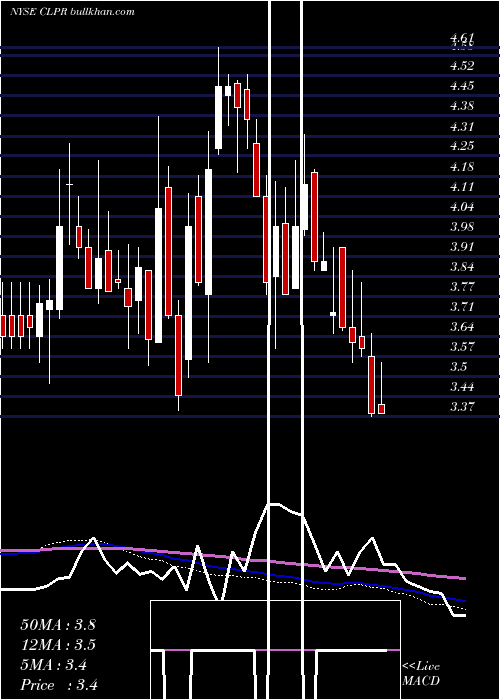This screenshot has height=700, width=500.
Task: Click the 3.71 price axis label
Action: pos(462,307)
